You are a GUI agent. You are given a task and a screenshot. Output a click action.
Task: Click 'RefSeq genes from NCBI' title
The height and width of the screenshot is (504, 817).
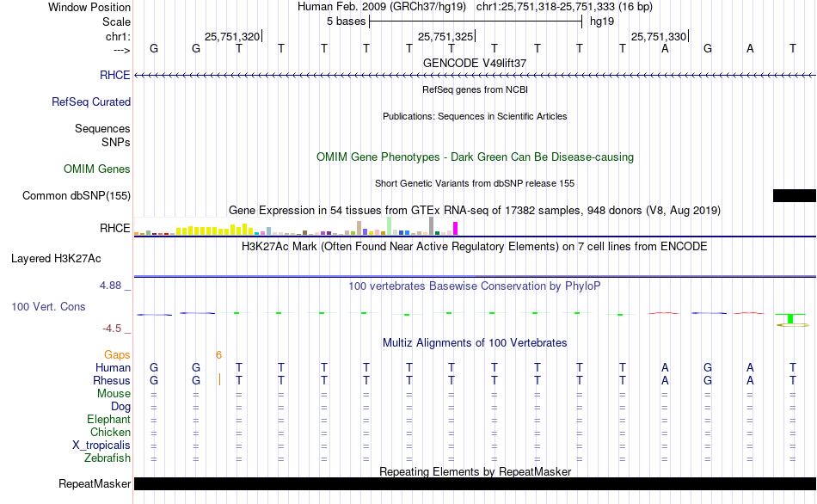pyautogui.click(x=475, y=89)
